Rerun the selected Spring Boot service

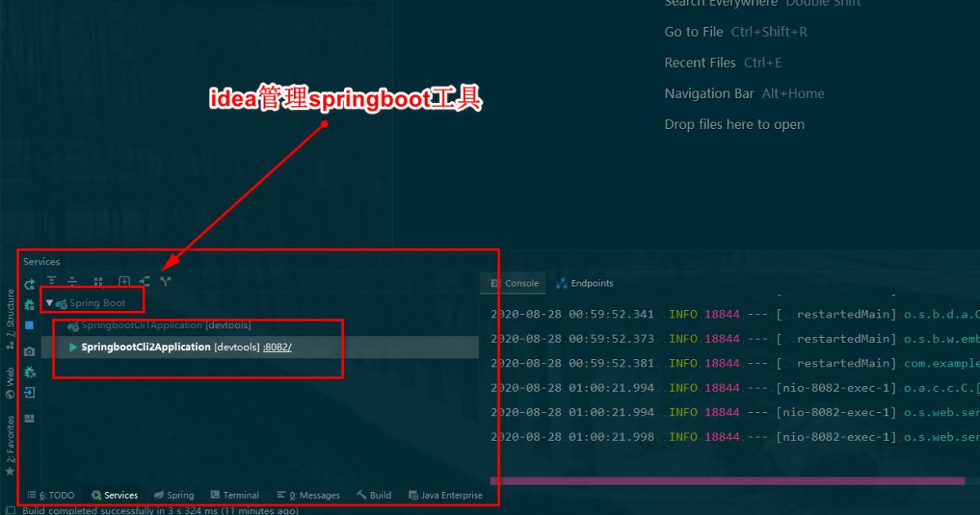click(29, 284)
